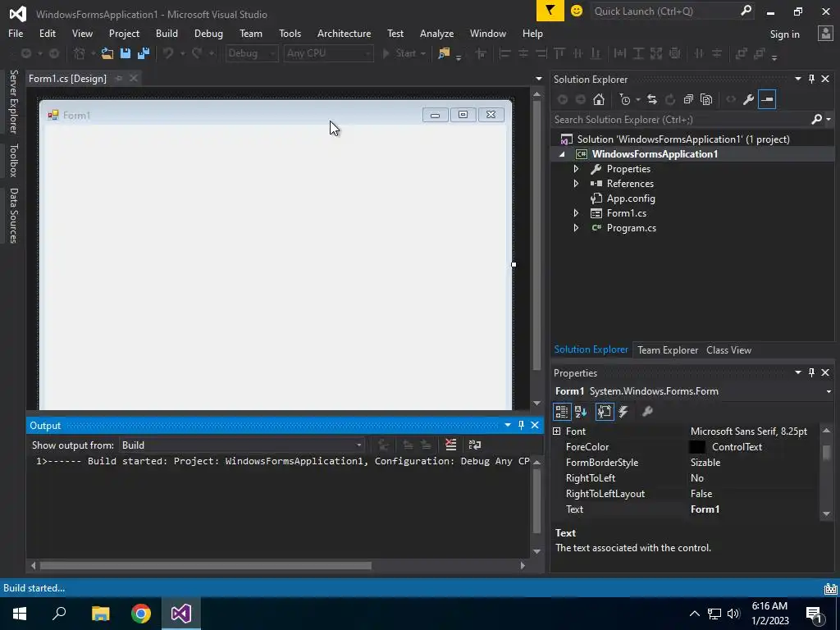Switch to the Class View tab
The image size is (840, 630).
728,349
